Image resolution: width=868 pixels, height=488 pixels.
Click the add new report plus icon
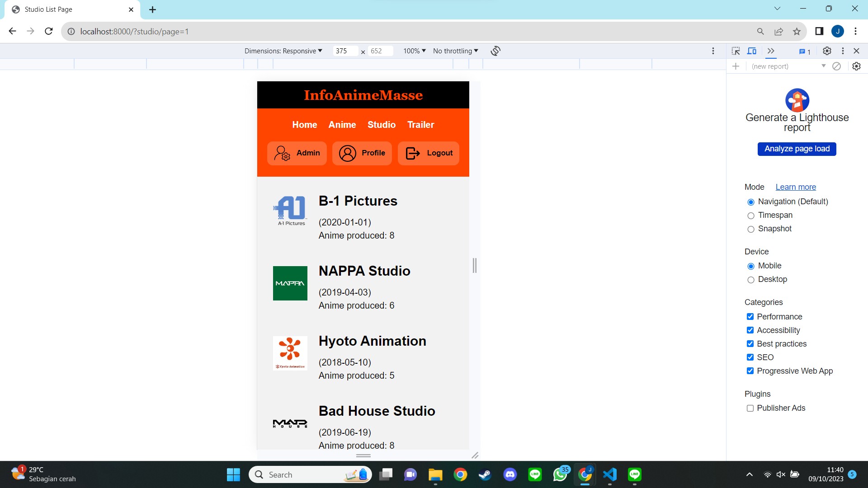[x=736, y=66]
